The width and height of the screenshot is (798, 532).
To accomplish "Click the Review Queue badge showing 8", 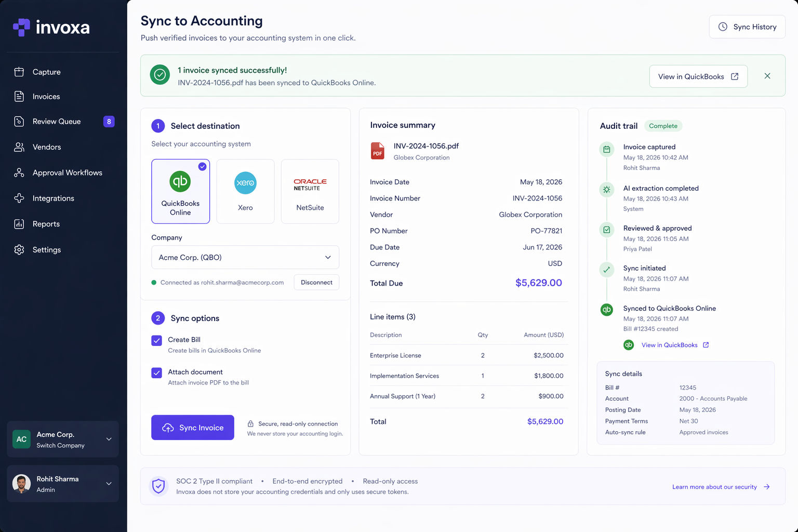I will (109, 122).
